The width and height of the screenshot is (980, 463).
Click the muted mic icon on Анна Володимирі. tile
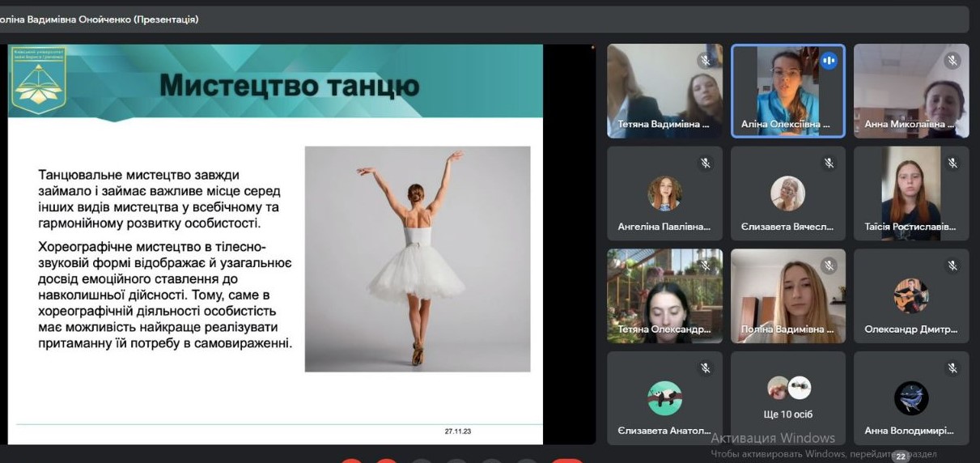(952, 368)
